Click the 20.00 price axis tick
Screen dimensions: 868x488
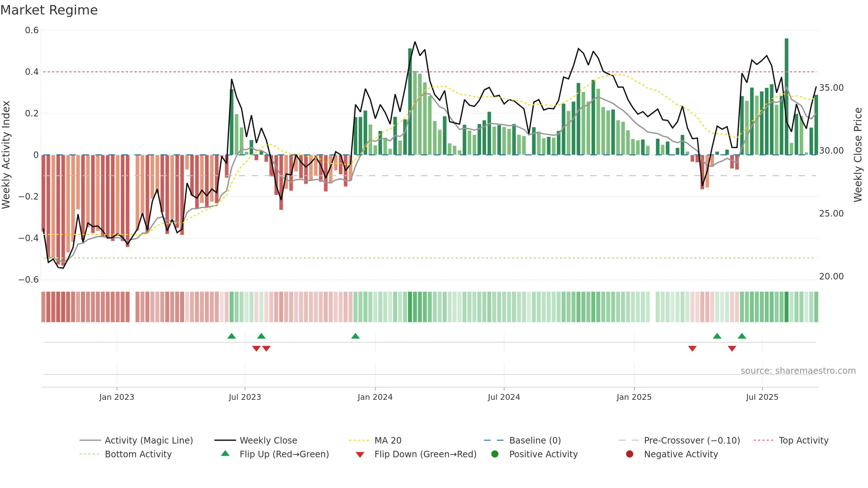point(831,277)
